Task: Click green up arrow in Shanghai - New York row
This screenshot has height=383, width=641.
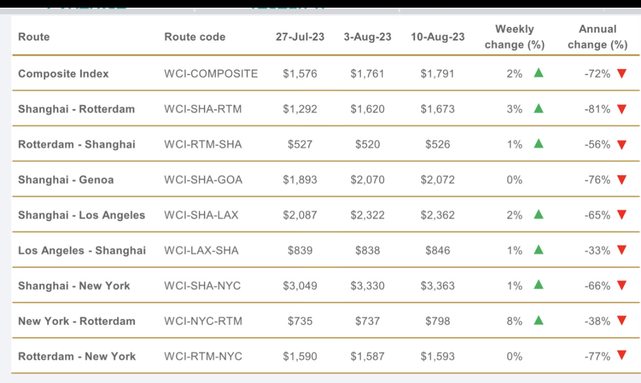Action: [x=539, y=285]
